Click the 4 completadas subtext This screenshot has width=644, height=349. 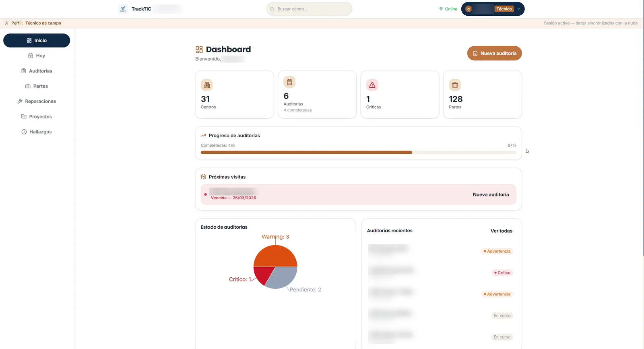coord(297,110)
